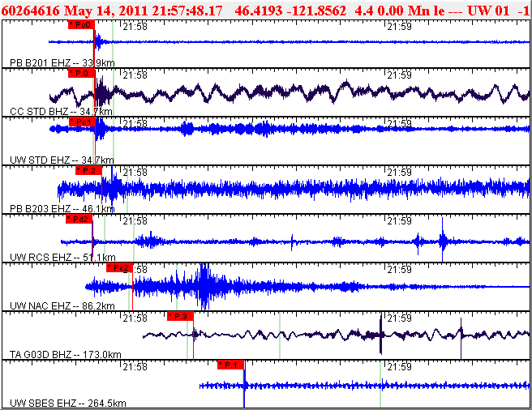The height and width of the screenshot is (410, 532).
Task: Click the tall spike on RCS waveform
Action: point(443,239)
